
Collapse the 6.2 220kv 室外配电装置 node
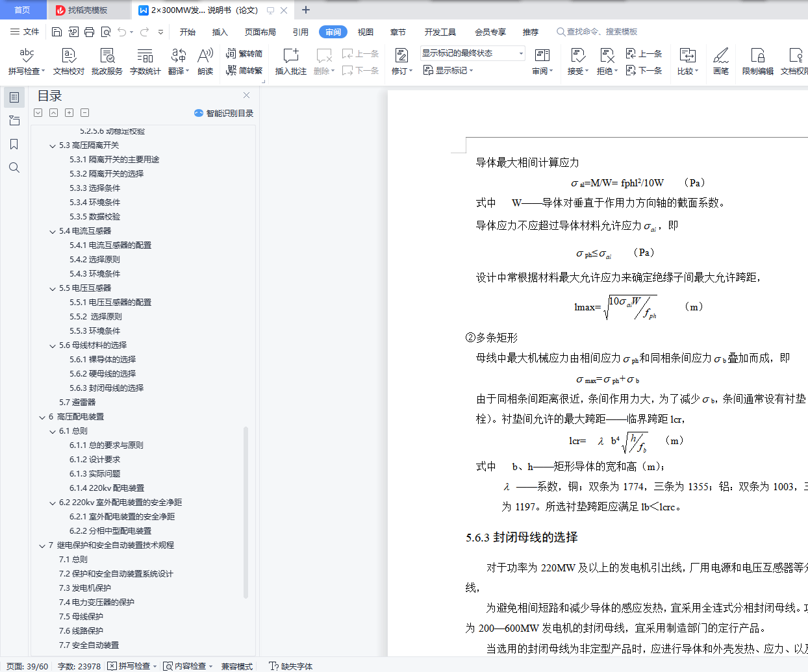[53, 503]
